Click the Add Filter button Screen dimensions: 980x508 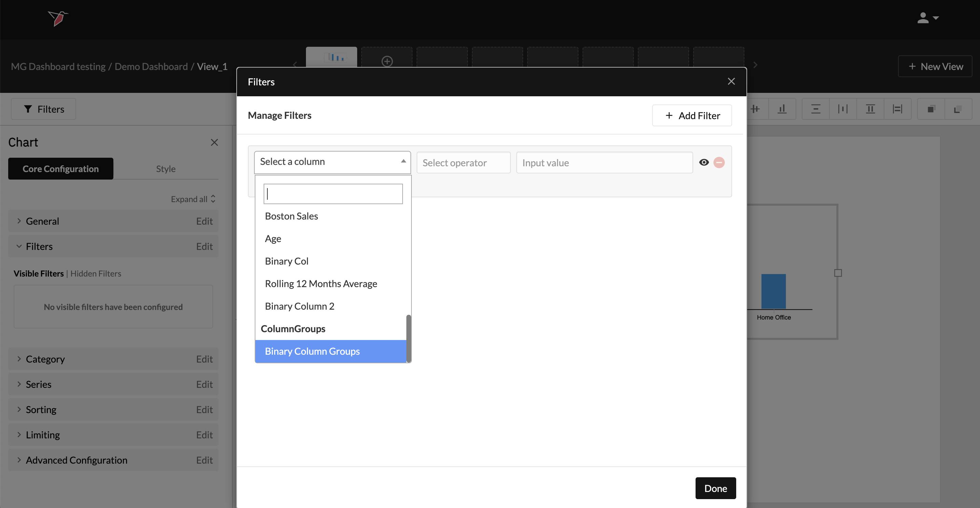[x=691, y=115]
